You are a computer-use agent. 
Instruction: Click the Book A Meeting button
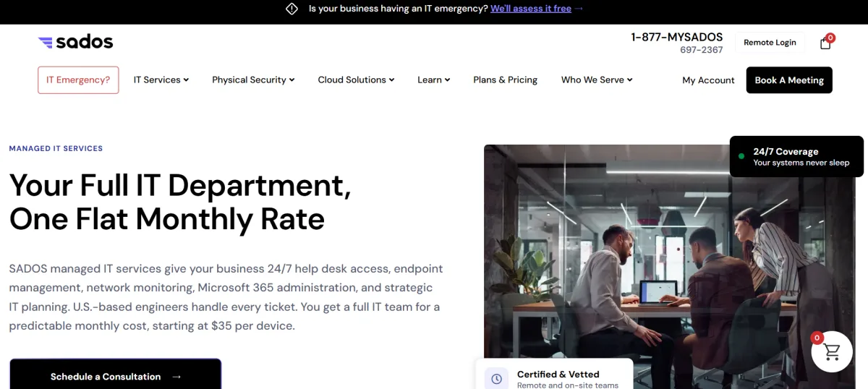click(x=789, y=80)
